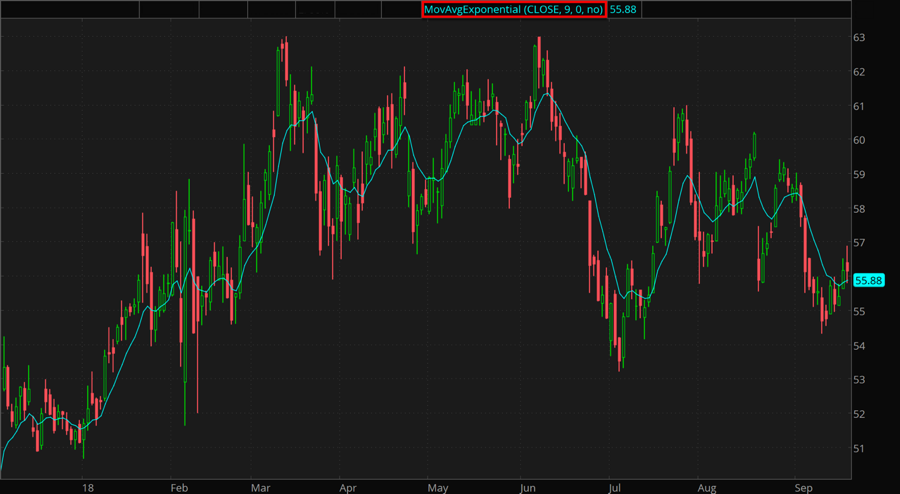Click the 54 price level on the price axis

(x=859, y=346)
